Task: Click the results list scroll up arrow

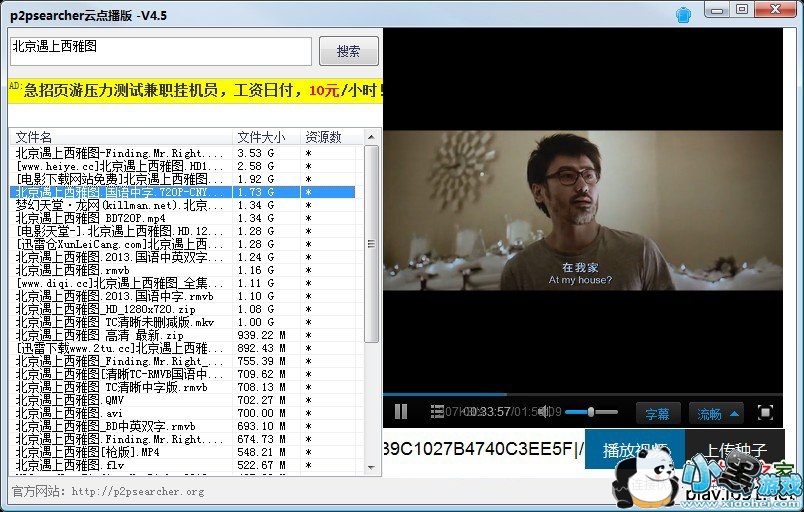Action: click(x=371, y=137)
